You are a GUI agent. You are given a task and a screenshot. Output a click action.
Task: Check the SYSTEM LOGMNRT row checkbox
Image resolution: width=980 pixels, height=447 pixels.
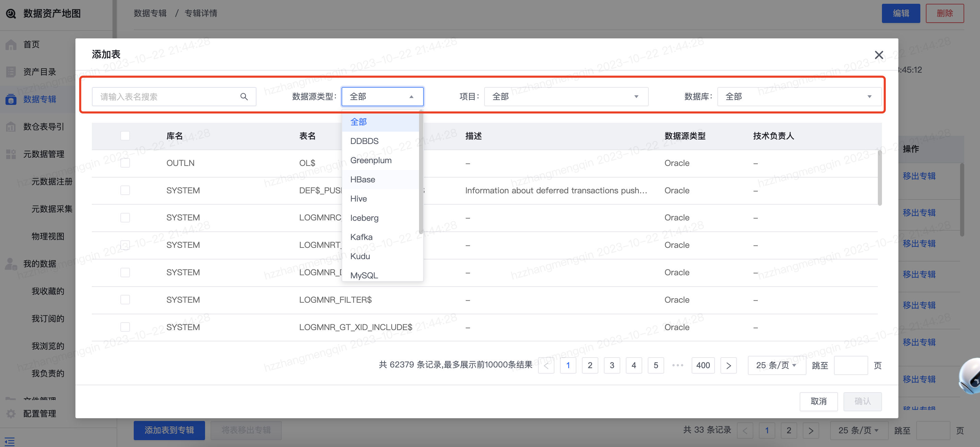(125, 245)
